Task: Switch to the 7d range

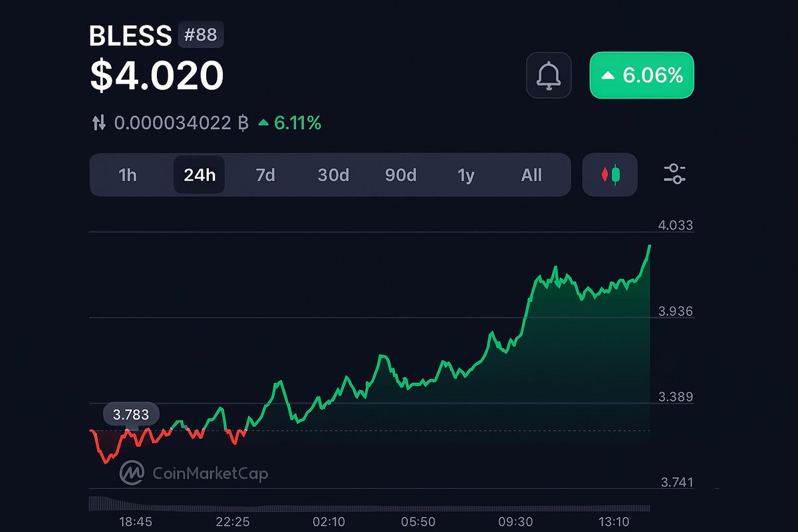Action: coord(265,175)
